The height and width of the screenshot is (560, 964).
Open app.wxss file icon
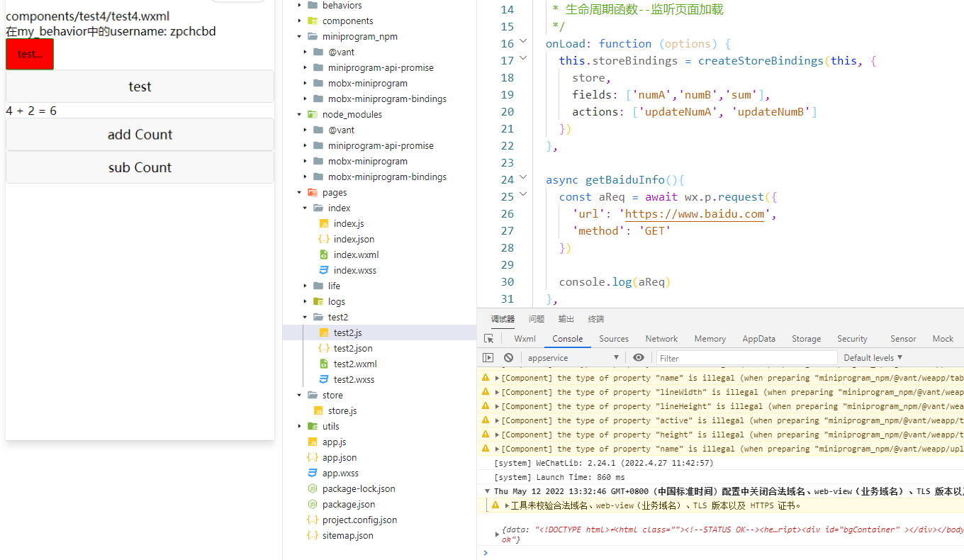tap(313, 474)
